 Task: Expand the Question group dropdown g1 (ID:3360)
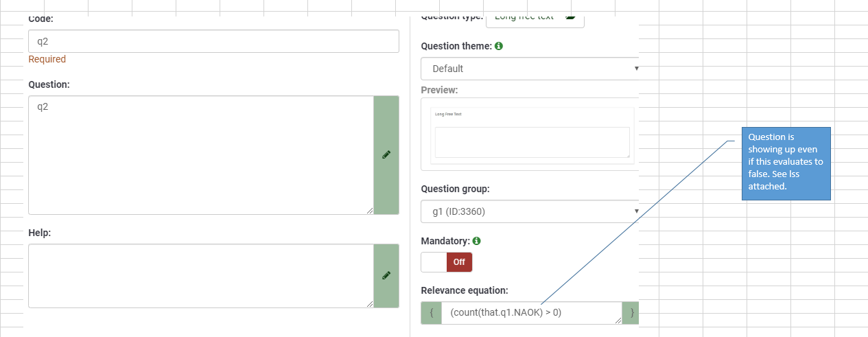(x=530, y=211)
